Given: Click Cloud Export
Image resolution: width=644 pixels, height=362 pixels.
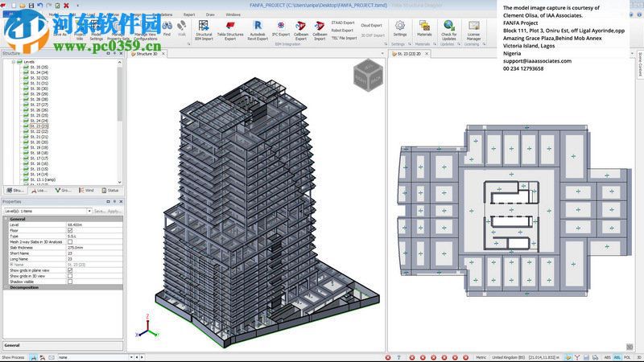Looking at the screenshot, I should [371, 26].
